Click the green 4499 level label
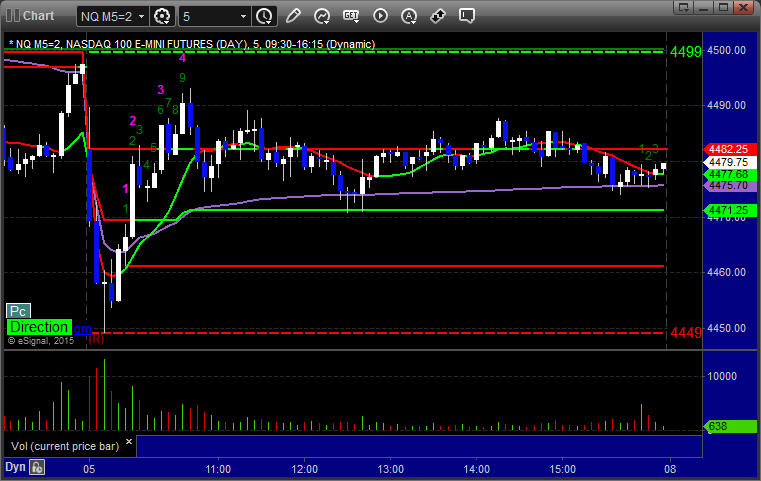 (686, 51)
